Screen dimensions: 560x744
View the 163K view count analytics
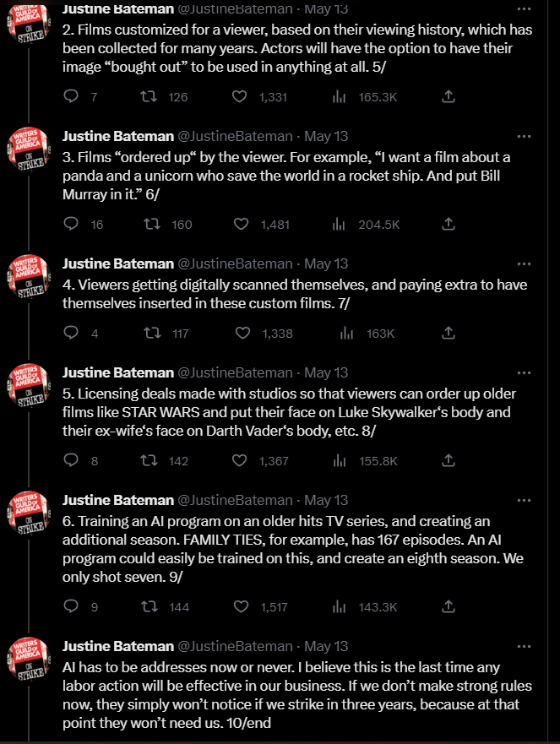tap(367, 333)
